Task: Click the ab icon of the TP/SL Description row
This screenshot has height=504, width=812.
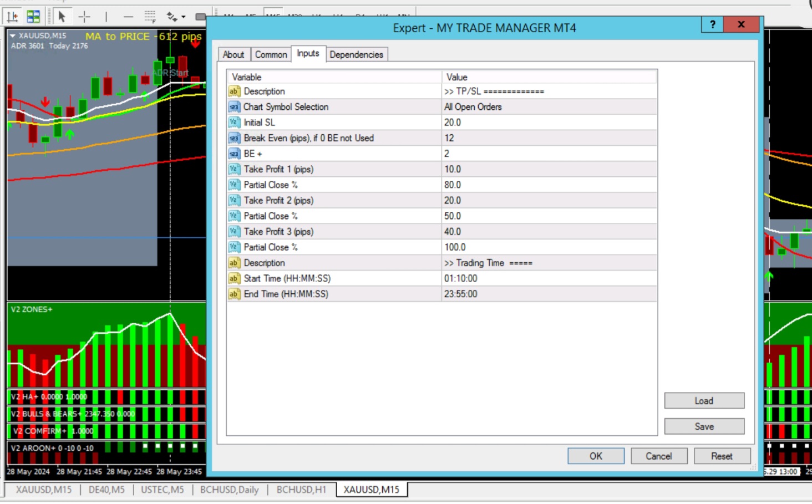Action: [x=234, y=91]
